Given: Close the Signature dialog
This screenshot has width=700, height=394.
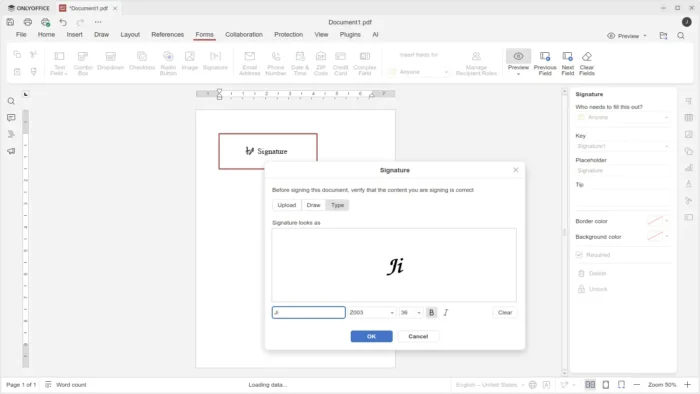Looking at the screenshot, I should [516, 170].
